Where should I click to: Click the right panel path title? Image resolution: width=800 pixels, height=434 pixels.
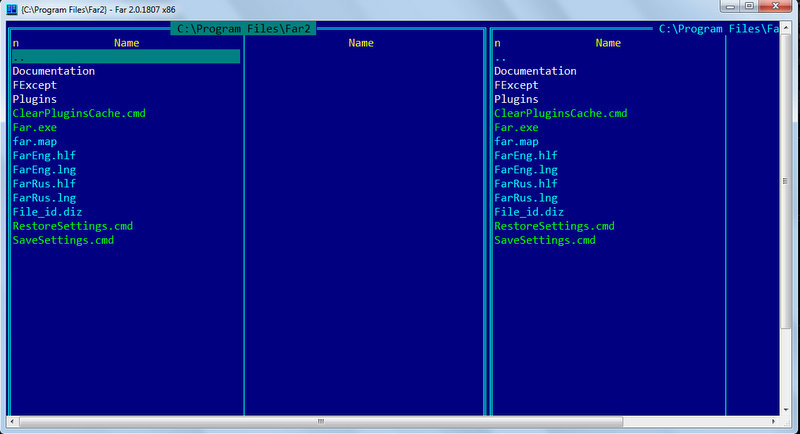tap(718, 29)
